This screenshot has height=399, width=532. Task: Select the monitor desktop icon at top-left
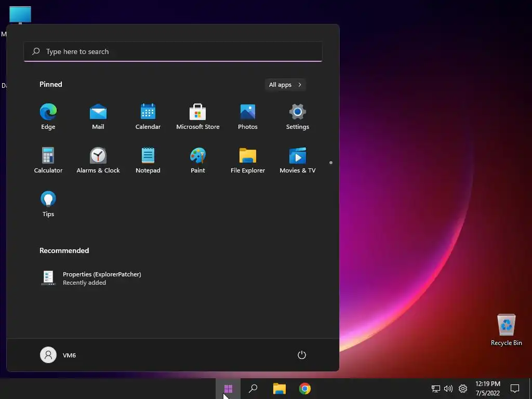point(20,15)
